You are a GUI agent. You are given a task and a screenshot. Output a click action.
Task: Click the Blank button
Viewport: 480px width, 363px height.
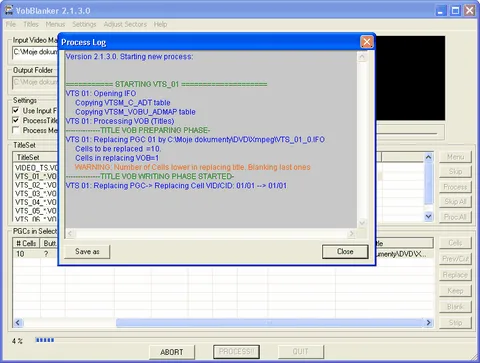point(455,307)
